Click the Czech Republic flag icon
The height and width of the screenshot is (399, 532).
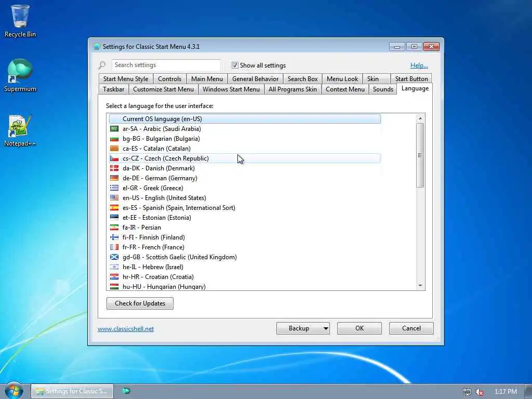(114, 158)
